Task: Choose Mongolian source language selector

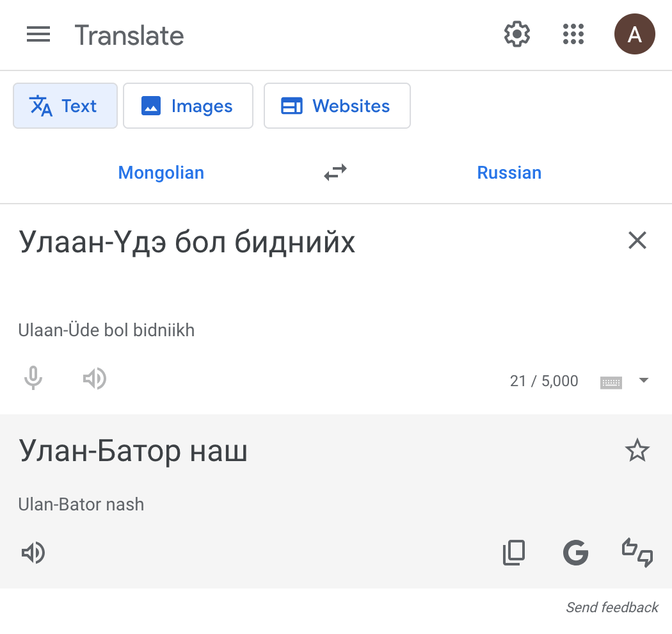Action: pos(161,172)
